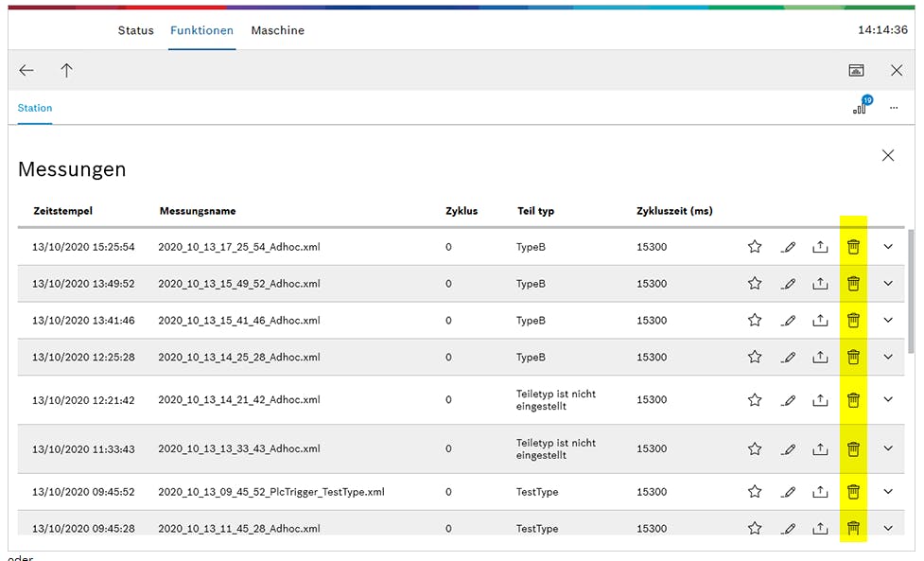The width and height of the screenshot is (924, 561).
Task: Click the Teil typ column header
Action: tap(535, 211)
